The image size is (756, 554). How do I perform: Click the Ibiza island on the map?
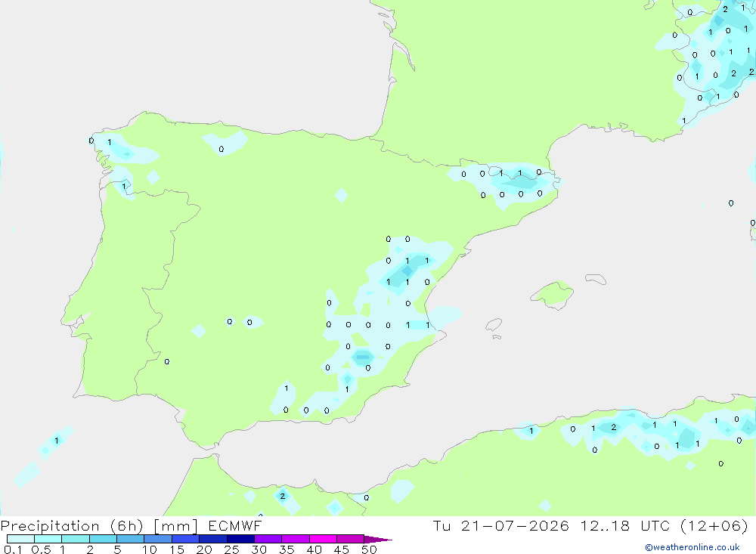pos(494,326)
